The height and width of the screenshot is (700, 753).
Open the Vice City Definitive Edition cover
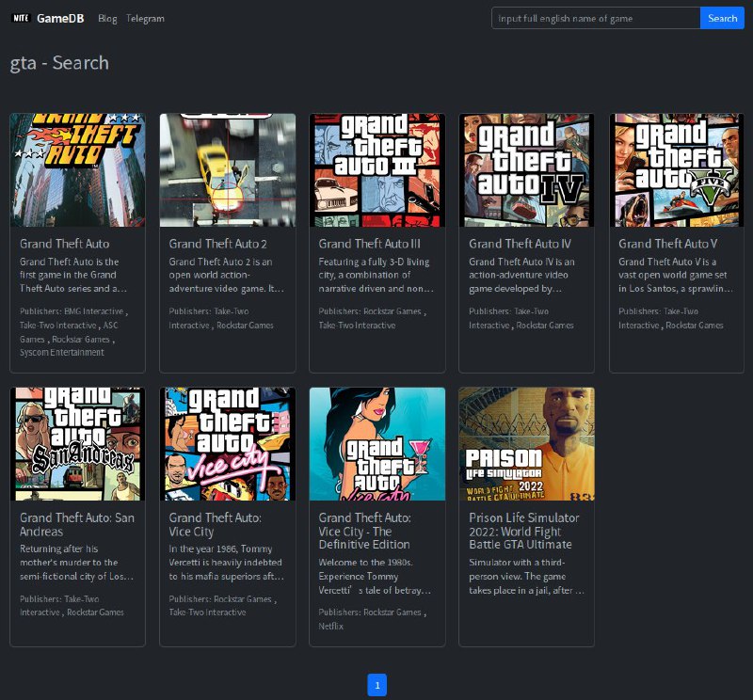(377, 444)
